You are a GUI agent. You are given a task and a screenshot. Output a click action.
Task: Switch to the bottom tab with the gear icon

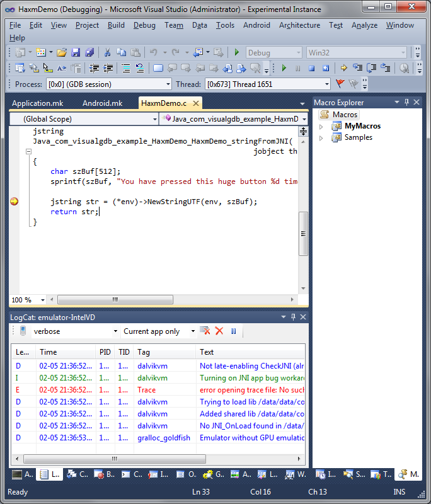[x=214, y=474]
